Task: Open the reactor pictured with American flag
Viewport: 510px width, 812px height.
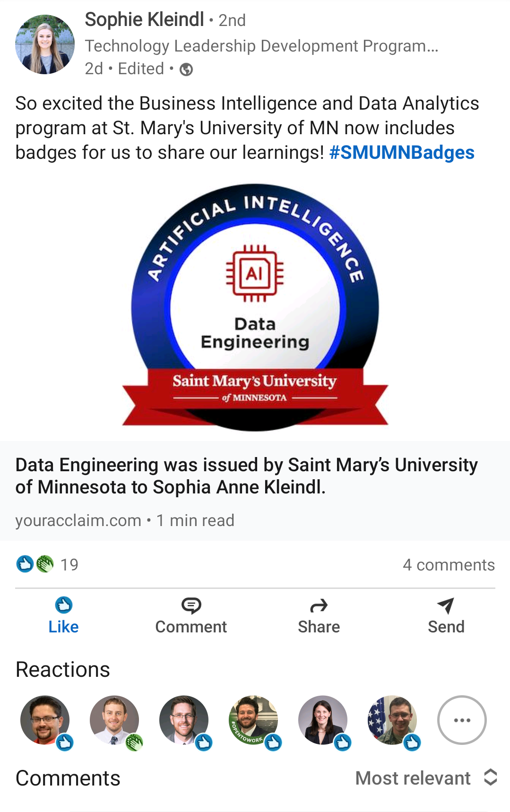Action: pyautogui.click(x=392, y=720)
